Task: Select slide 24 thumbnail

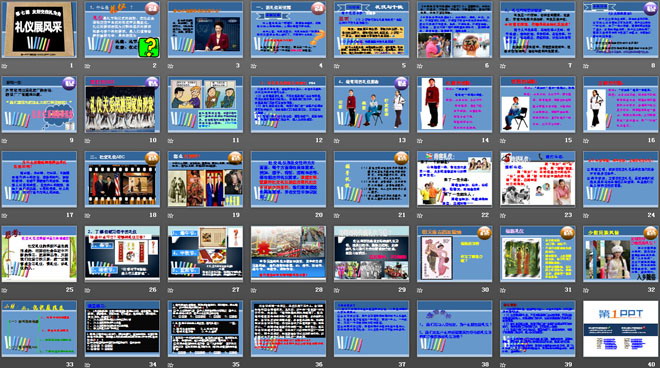Action: [x=621, y=179]
